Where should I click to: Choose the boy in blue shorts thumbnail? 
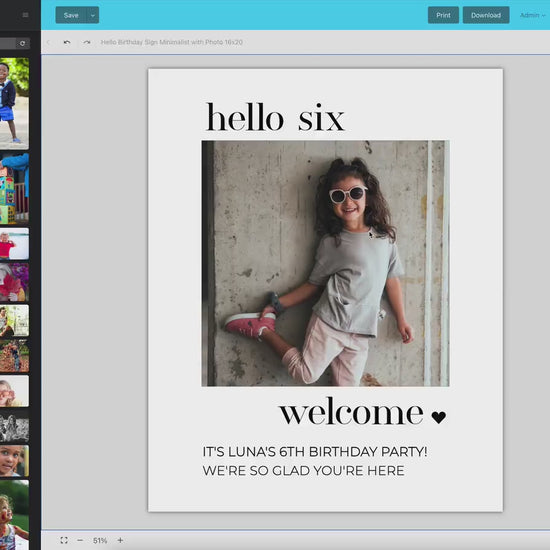14,104
